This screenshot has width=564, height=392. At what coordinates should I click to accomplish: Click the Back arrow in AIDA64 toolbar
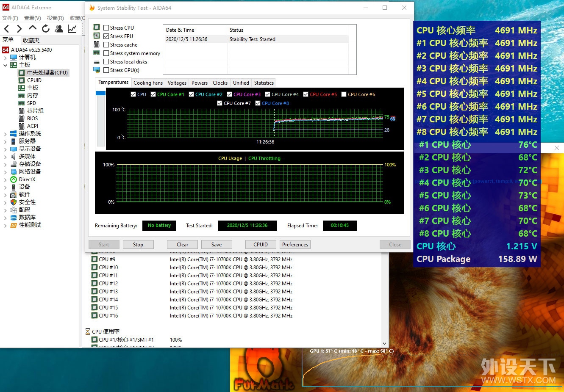click(x=7, y=29)
